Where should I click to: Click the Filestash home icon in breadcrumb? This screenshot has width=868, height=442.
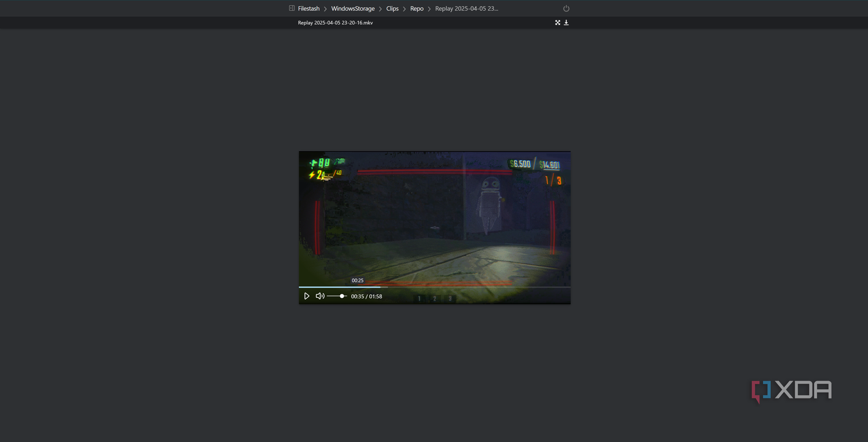[x=292, y=8]
